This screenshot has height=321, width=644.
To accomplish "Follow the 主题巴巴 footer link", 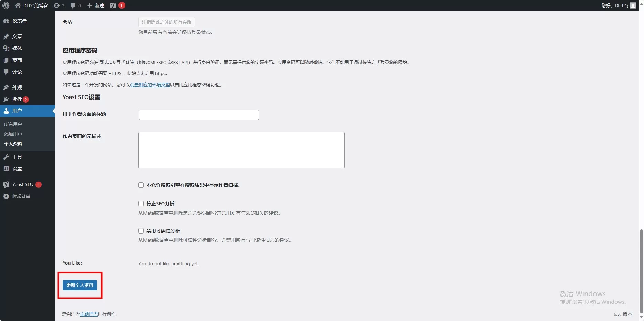I will pyautogui.click(x=89, y=314).
